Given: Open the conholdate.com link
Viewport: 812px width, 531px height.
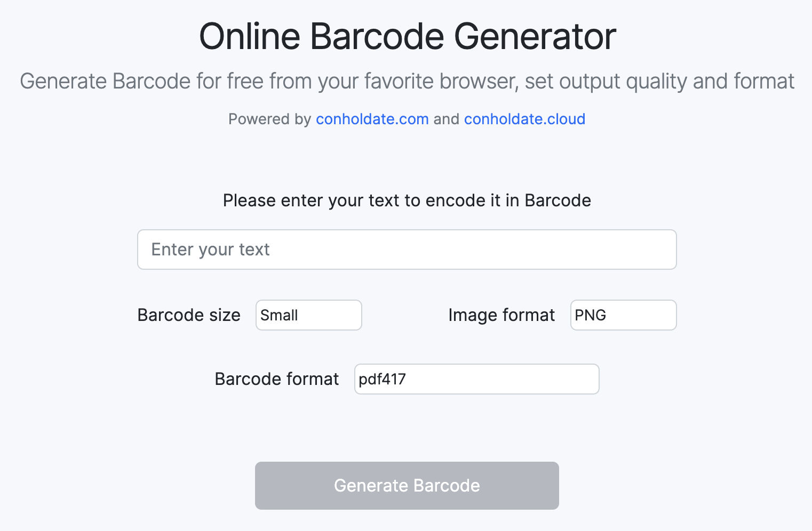Looking at the screenshot, I should tap(372, 119).
